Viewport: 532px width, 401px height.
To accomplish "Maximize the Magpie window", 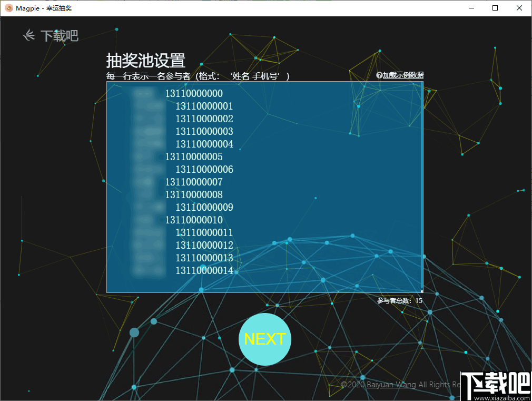I will [x=495, y=8].
